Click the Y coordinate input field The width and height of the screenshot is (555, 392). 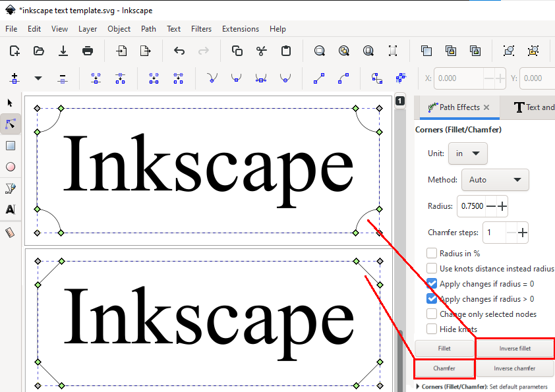coord(537,78)
